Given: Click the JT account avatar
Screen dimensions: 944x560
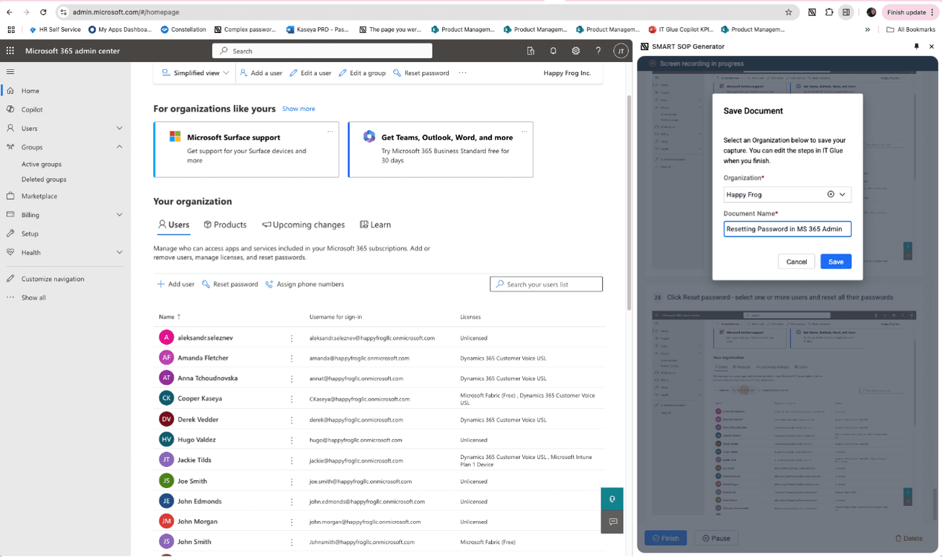Looking at the screenshot, I should (x=620, y=50).
